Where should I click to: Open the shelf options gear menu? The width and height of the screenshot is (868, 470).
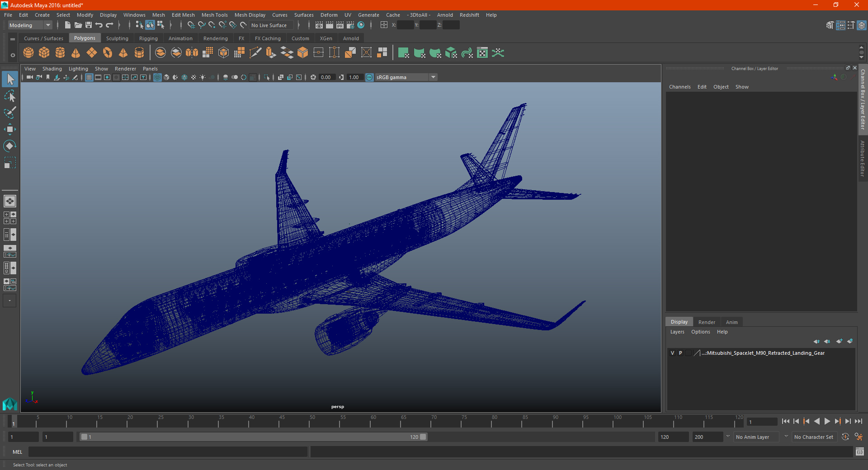(x=13, y=55)
